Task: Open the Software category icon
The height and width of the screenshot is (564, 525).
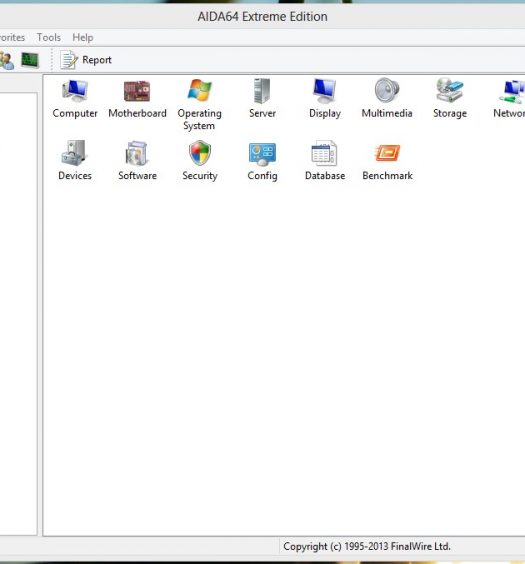Action: (x=137, y=153)
